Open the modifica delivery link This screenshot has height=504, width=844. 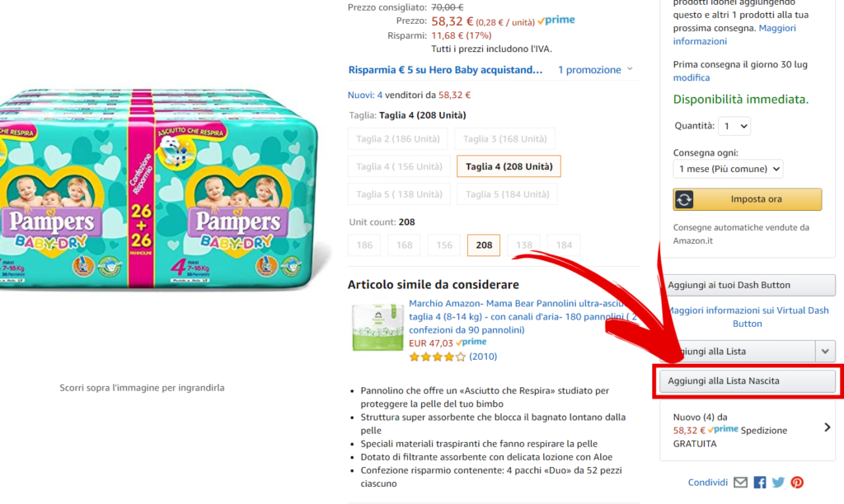[x=691, y=77]
